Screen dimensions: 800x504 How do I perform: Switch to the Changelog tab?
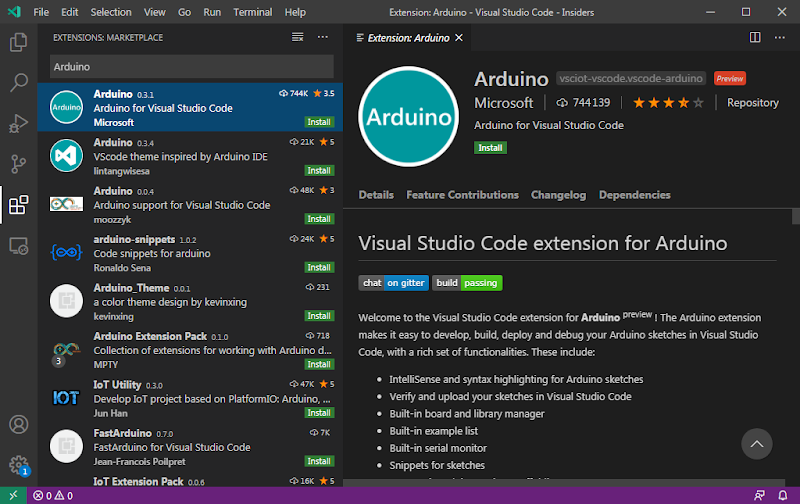pos(558,195)
